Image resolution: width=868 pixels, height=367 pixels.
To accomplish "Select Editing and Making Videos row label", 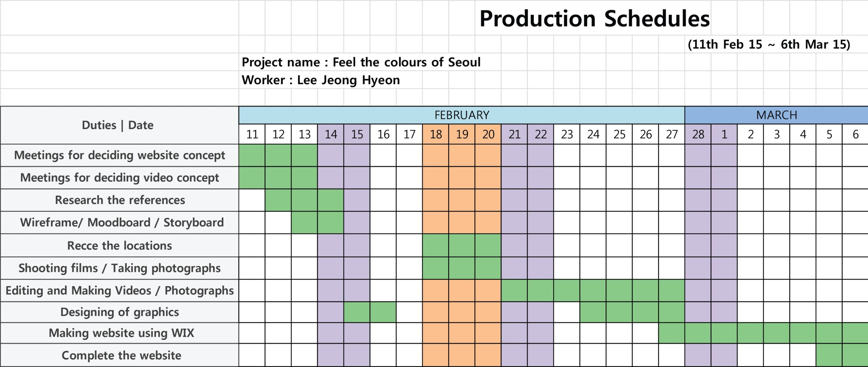I will point(119,291).
